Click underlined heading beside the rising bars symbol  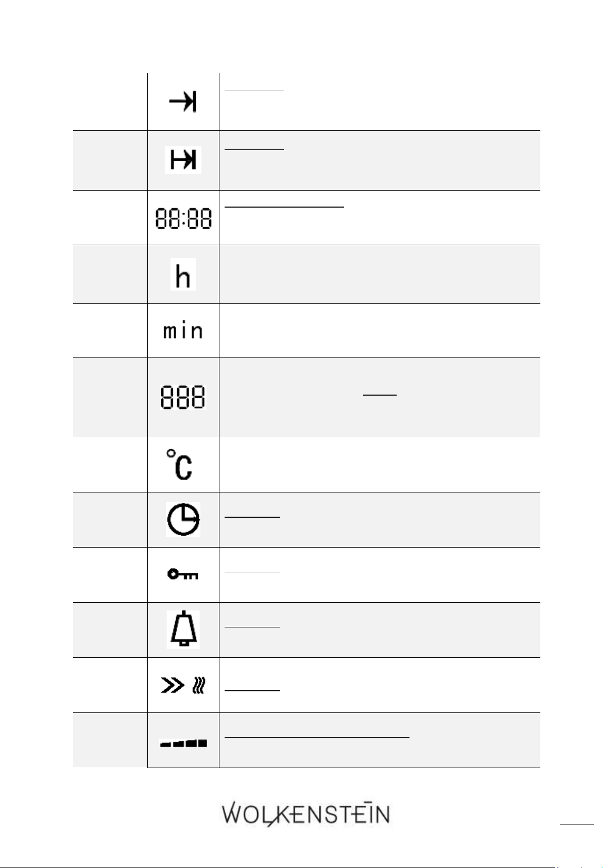(317, 737)
